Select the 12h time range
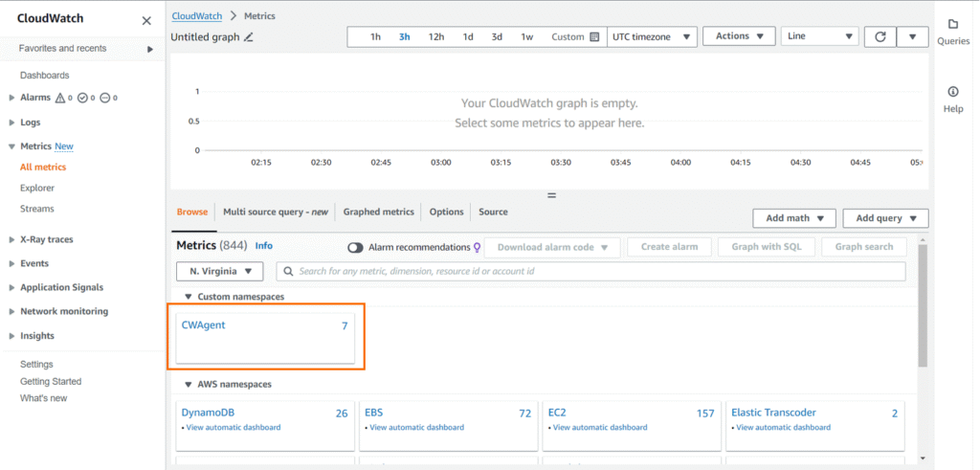 click(x=435, y=37)
